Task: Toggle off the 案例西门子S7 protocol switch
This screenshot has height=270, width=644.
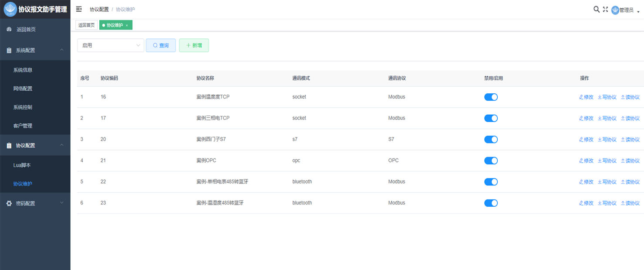Action: (491, 140)
